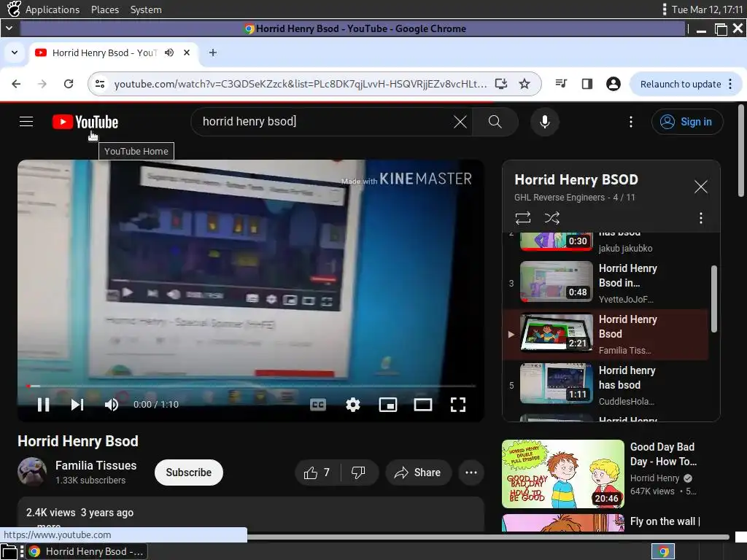The image size is (747, 560).
Task: Toggle shuffle playlist in the playlist panel
Action: click(x=551, y=218)
